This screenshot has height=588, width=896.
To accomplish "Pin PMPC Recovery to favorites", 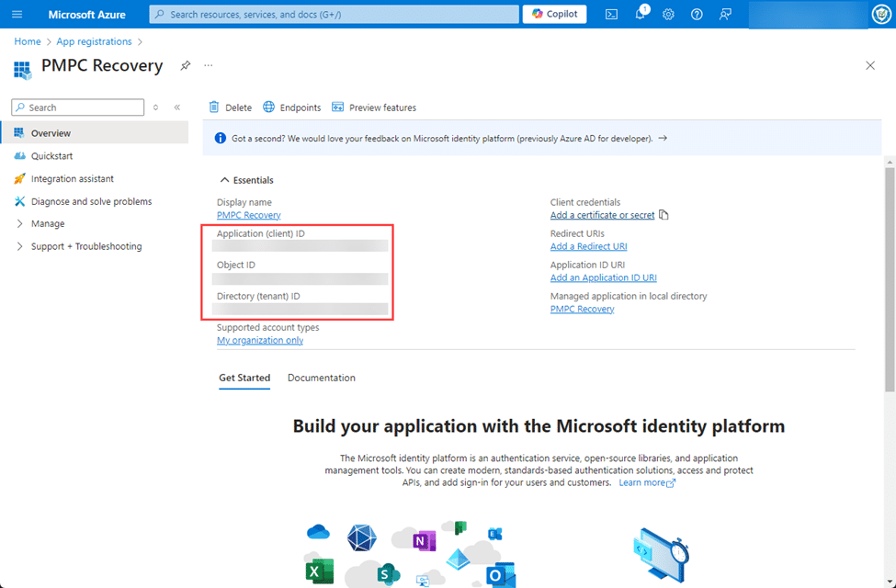I will point(185,66).
